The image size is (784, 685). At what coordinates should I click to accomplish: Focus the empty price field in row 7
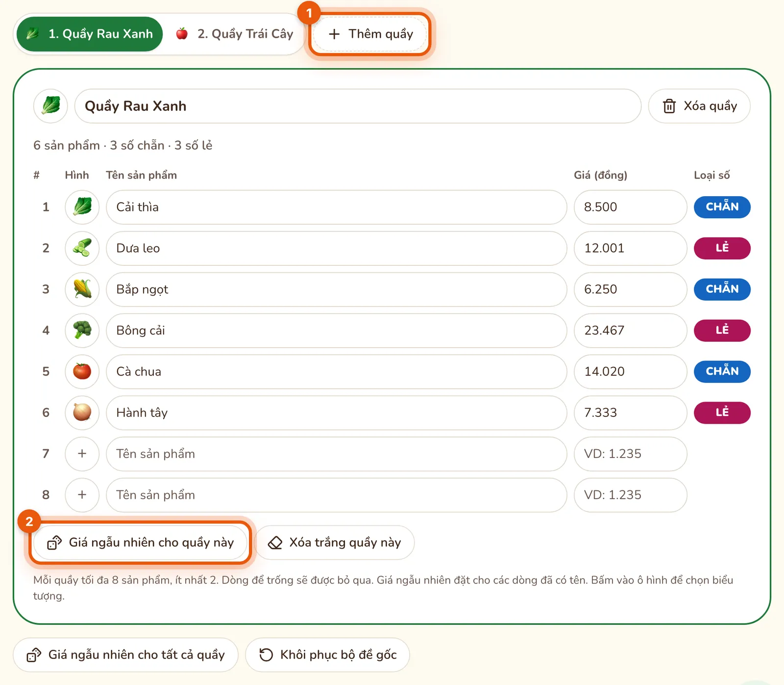[x=630, y=454]
